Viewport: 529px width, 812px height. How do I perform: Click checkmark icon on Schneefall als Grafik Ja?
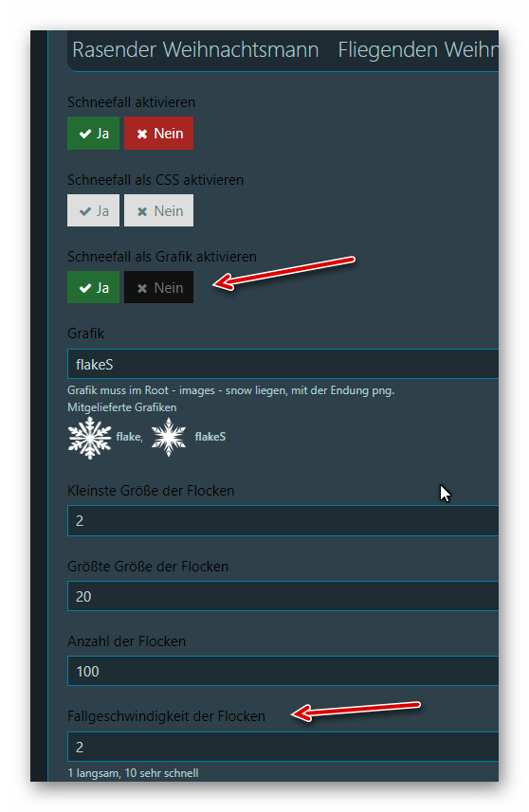click(x=85, y=288)
